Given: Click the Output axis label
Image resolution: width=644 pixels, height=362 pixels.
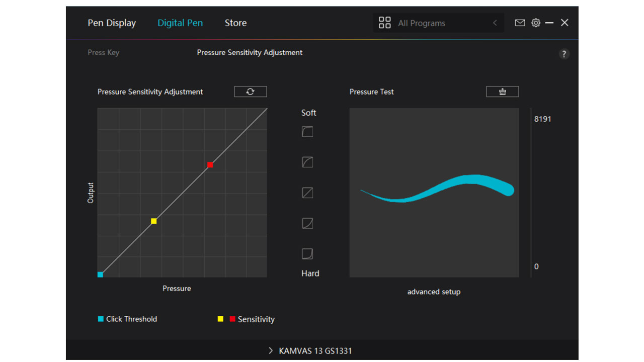Looking at the screenshot, I should point(91,193).
